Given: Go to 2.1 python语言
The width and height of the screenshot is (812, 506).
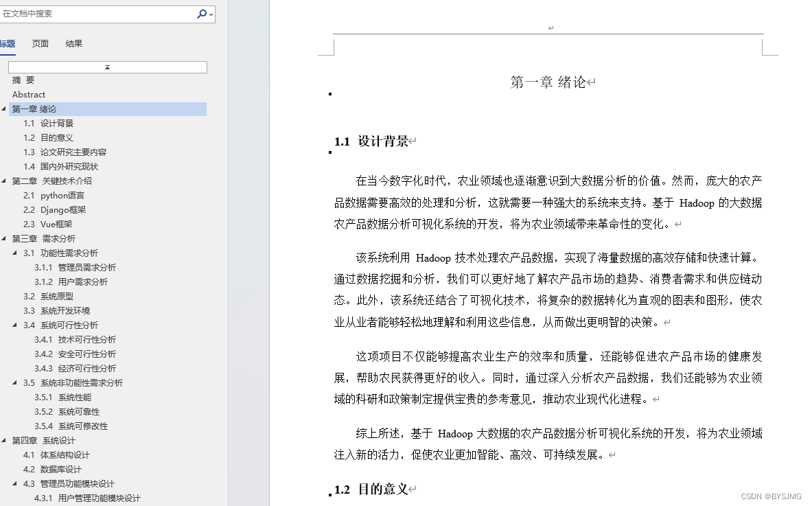Looking at the screenshot, I should [54, 195].
